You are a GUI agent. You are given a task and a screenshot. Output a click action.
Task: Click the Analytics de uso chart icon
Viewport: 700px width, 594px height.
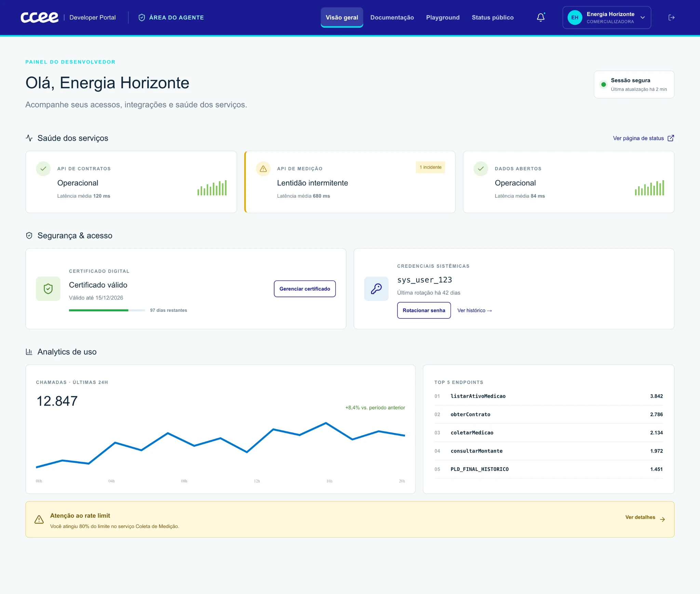point(29,352)
